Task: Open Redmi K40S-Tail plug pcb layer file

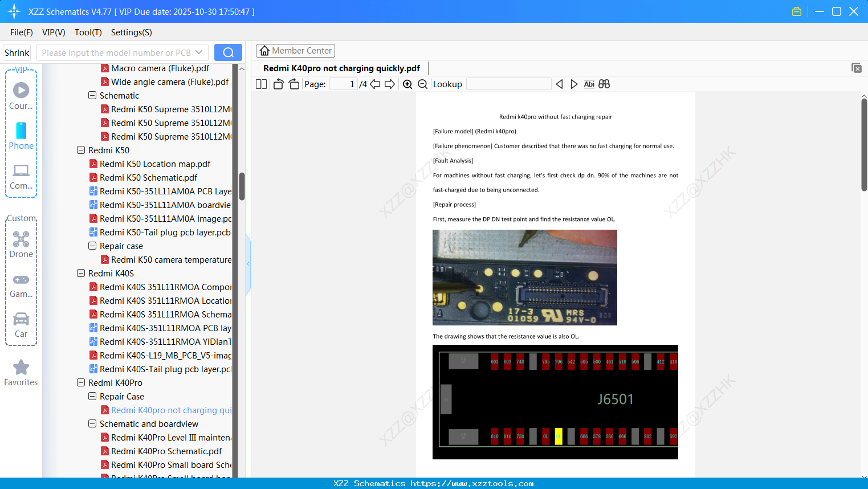Action: 160,369
